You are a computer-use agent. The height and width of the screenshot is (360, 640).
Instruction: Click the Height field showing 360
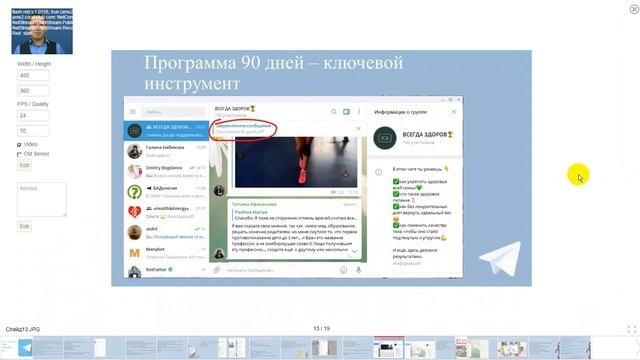click(x=33, y=91)
